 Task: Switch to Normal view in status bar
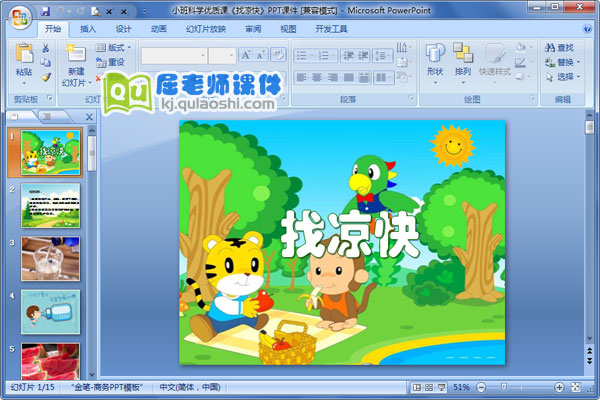(417, 387)
